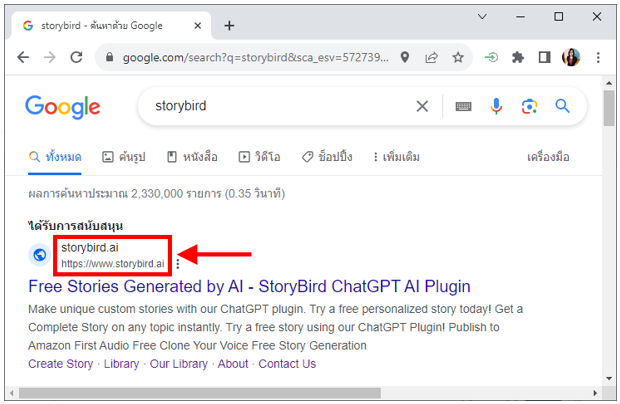This screenshot has width=620, height=404.
Task: Select the ทั้งหมด (All) results tab
Action: 55,157
